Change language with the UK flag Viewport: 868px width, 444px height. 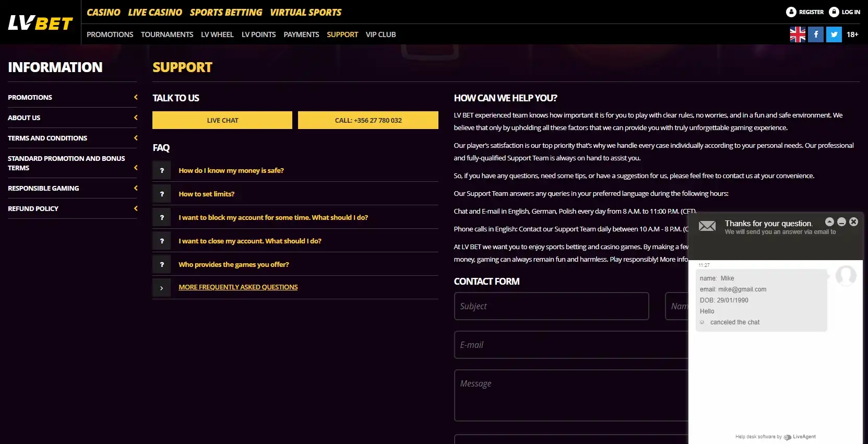[798, 34]
